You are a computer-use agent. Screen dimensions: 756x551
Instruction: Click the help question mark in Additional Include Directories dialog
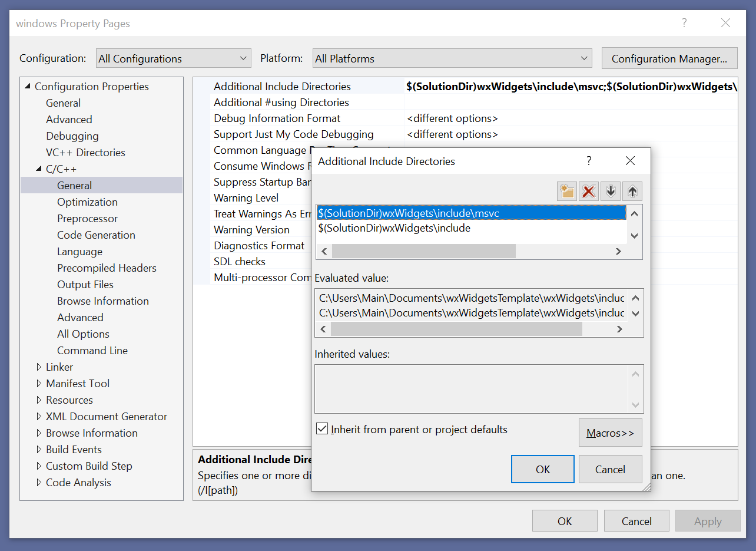[589, 161]
